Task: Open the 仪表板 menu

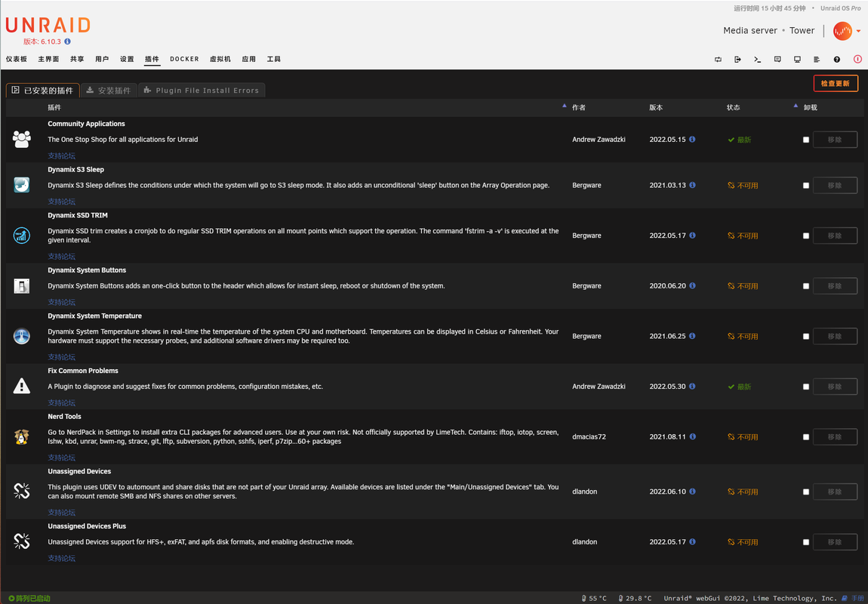Action: (17, 59)
